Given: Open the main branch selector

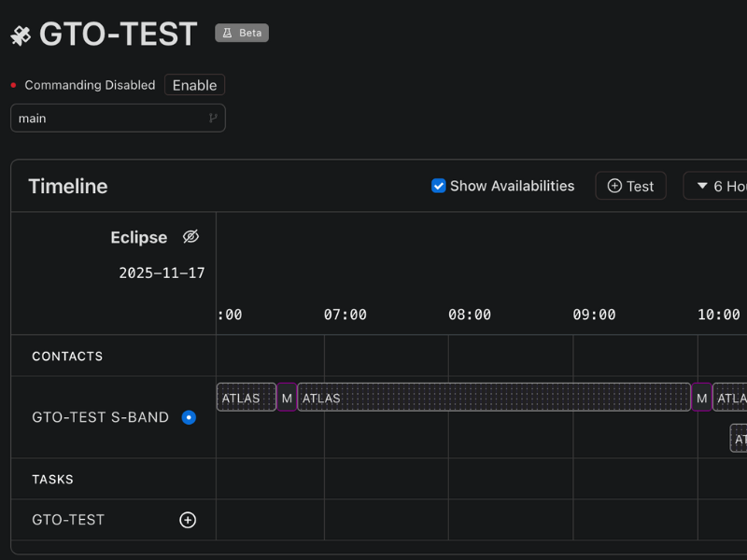Looking at the screenshot, I should (x=118, y=119).
